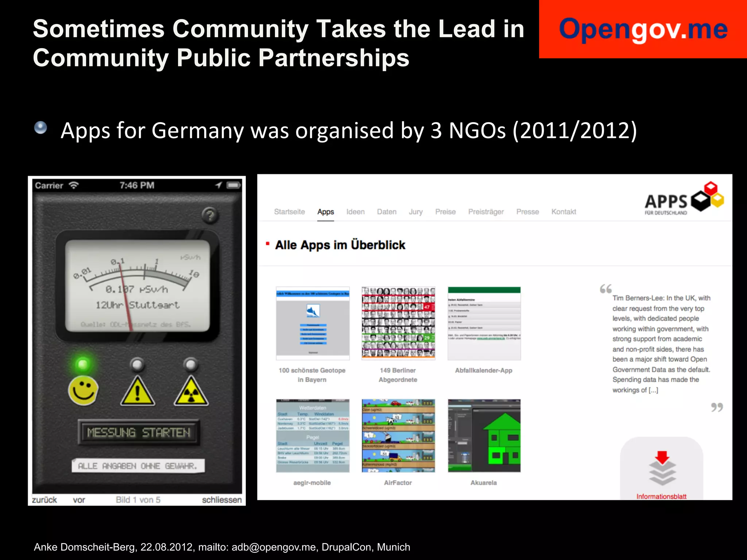Click the Informationsblatt download arrow icon

(x=662, y=468)
